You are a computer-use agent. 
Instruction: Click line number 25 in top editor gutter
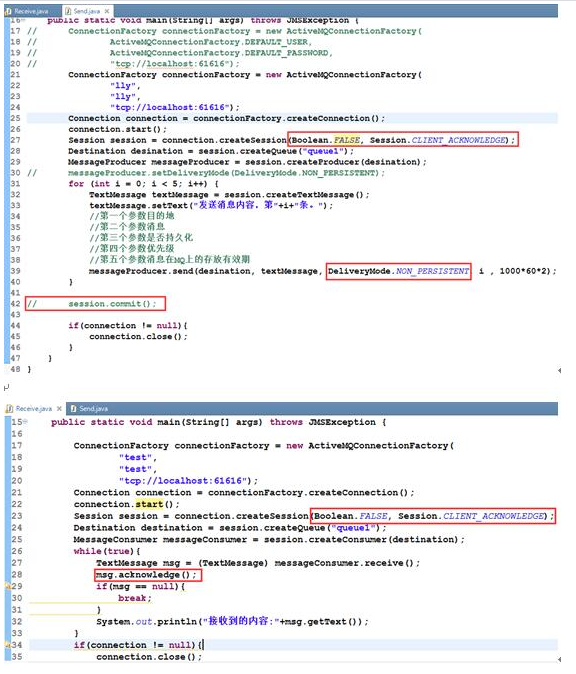[15, 118]
